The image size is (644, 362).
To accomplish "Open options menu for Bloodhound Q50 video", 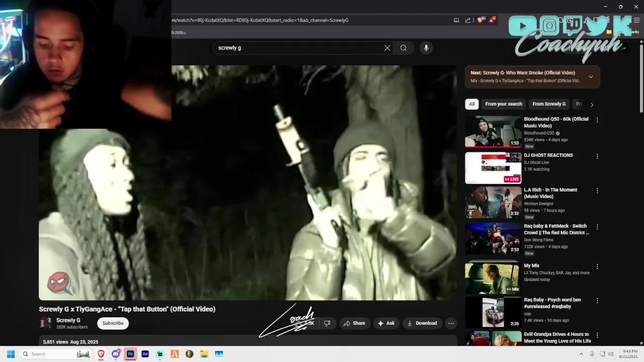I will [x=597, y=120].
